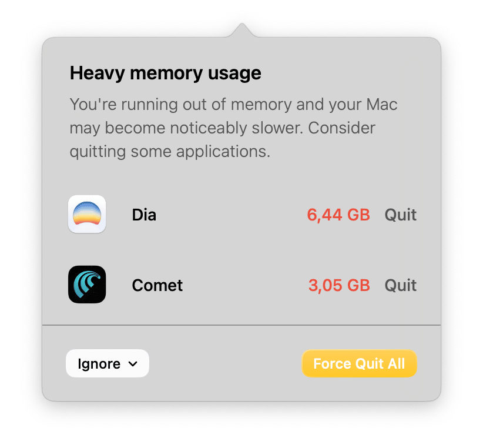Select the Comet app name label
This screenshot has width=483, height=448.
157,285
